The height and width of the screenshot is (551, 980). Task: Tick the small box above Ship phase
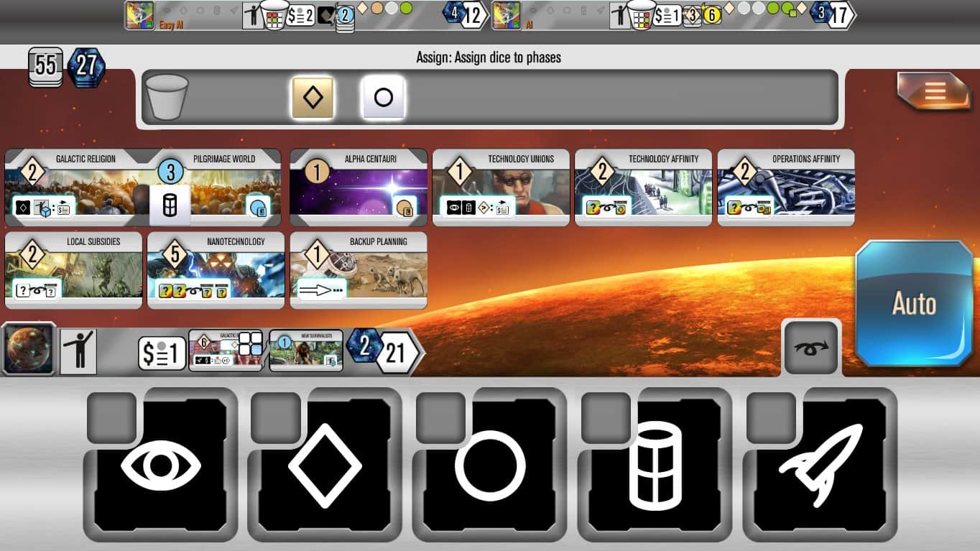tap(771, 417)
